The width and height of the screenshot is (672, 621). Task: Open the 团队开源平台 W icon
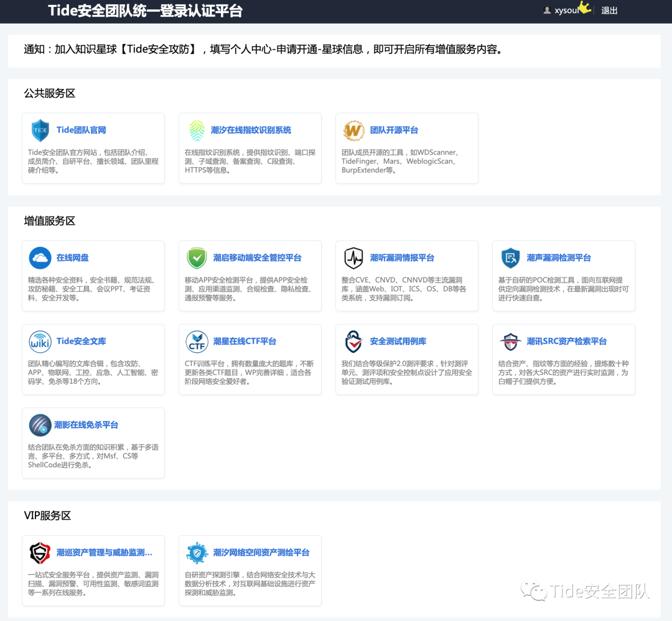point(353,130)
